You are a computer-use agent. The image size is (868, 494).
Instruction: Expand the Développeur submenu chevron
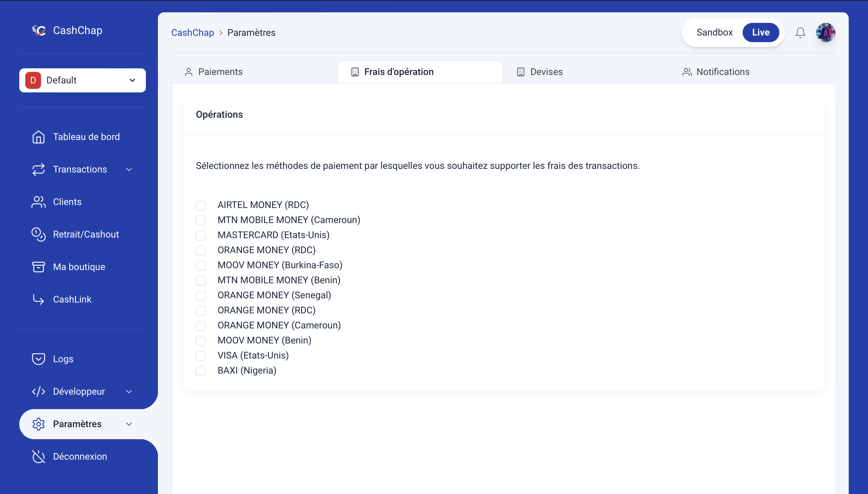point(129,392)
